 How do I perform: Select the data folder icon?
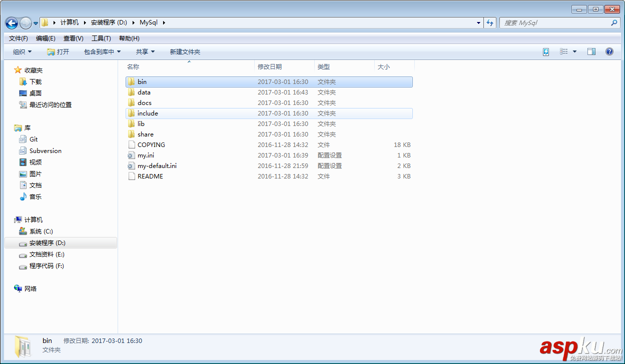pos(131,92)
